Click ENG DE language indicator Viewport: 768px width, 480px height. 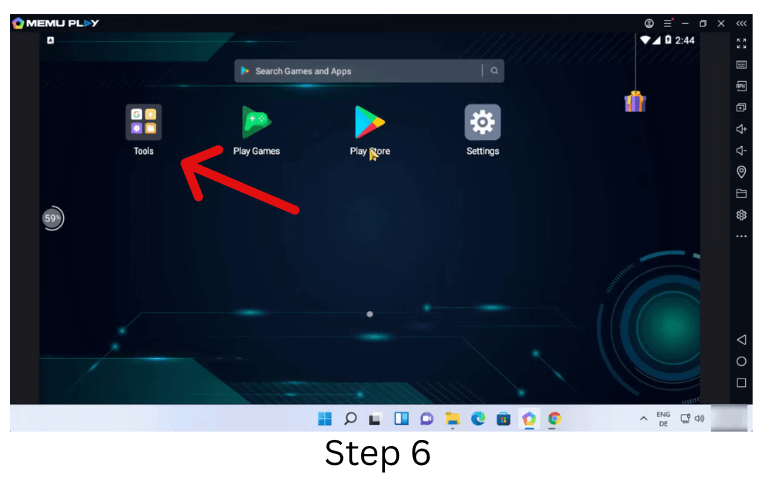tap(663, 419)
